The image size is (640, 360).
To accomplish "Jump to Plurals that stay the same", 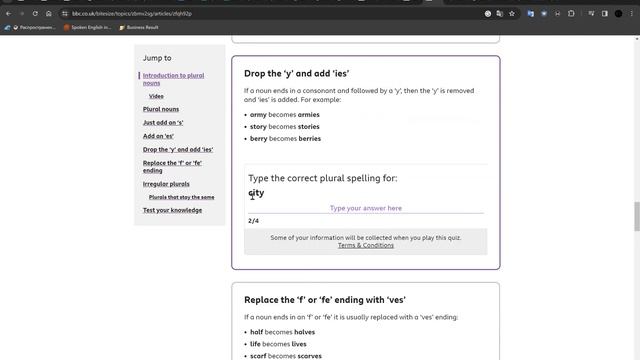I will [x=182, y=197].
